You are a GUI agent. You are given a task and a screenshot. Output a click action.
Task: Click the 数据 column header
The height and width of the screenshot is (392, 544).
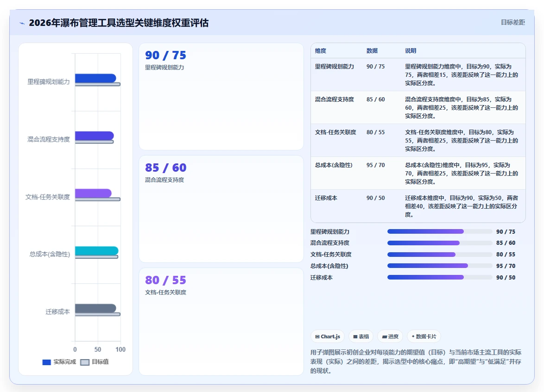[x=372, y=50]
